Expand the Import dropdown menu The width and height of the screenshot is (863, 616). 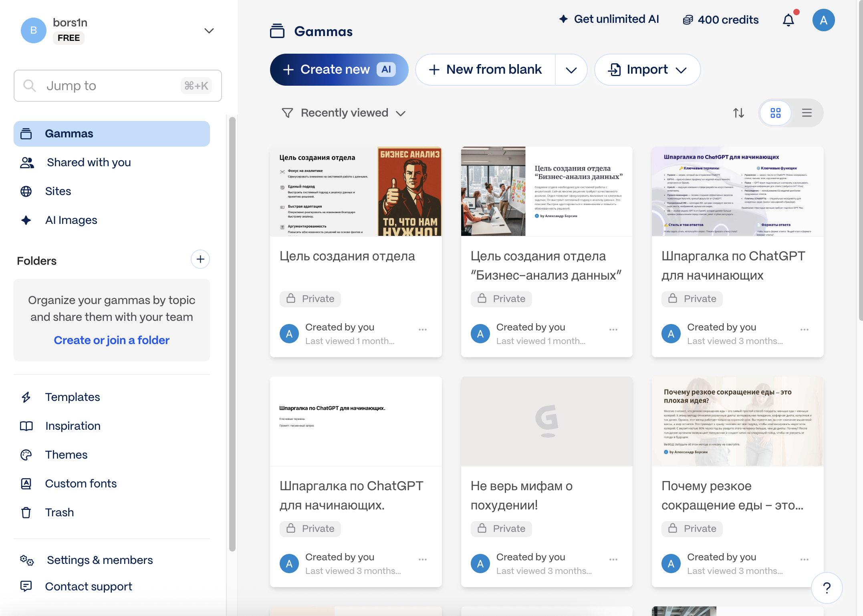(647, 70)
